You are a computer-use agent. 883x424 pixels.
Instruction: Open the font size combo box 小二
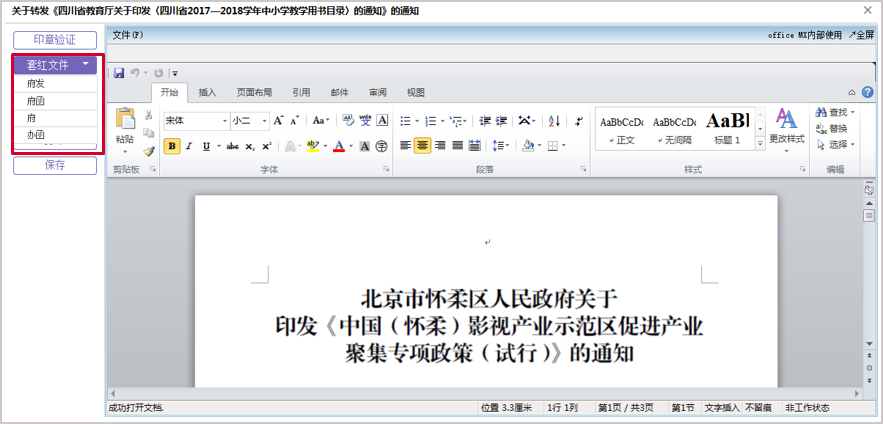tap(250, 120)
